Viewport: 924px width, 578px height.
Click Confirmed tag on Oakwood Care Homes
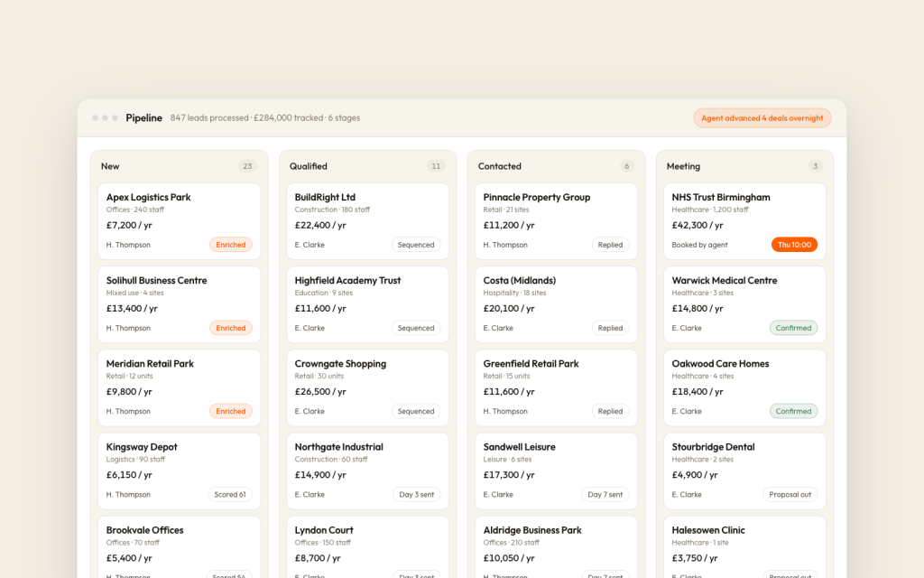[x=793, y=411]
